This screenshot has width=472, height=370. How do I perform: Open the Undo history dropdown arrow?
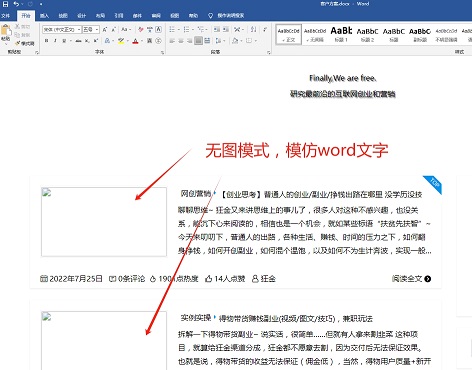click(x=22, y=4)
